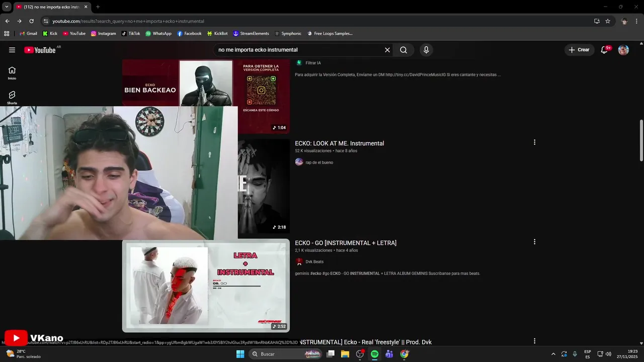Open the Chrome apps grid bookmark
Viewport: 644px width, 362px height.
pyautogui.click(x=7, y=34)
